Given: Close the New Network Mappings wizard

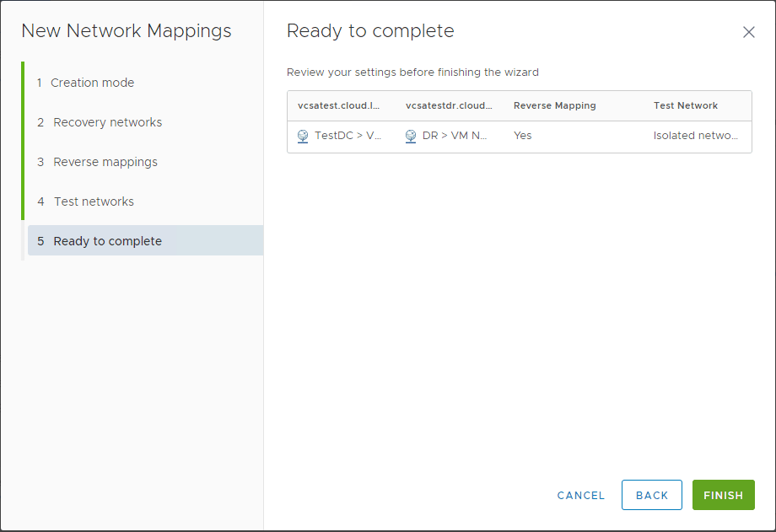Looking at the screenshot, I should (748, 32).
